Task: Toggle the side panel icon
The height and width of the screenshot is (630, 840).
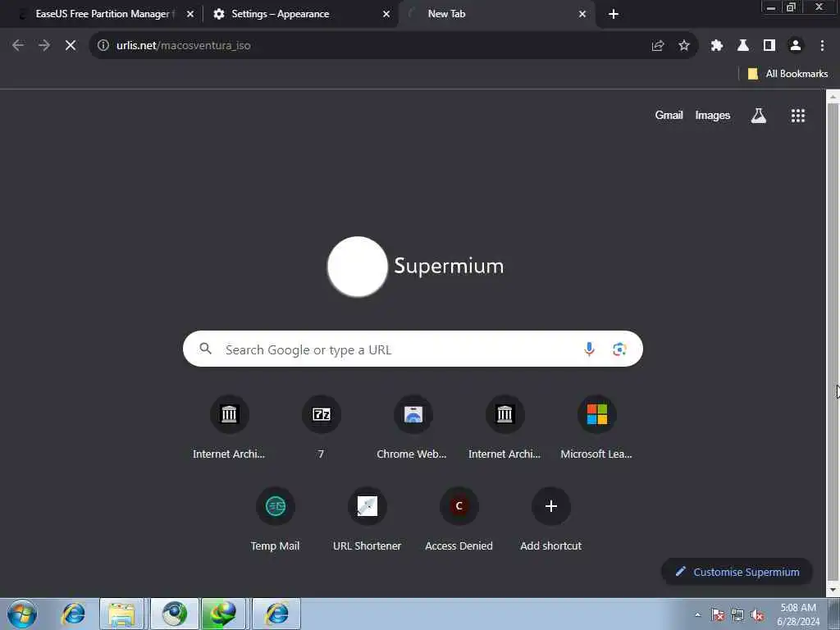Action: (x=769, y=46)
